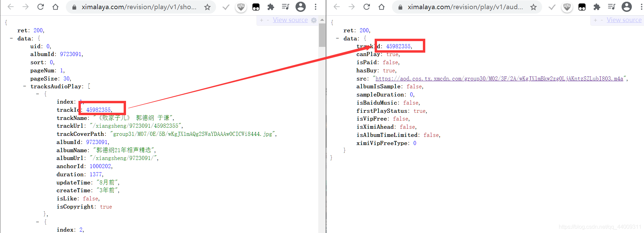Go forward in the right browser window
The height and width of the screenshot is (233, 644).
click(x=352, y=7)
